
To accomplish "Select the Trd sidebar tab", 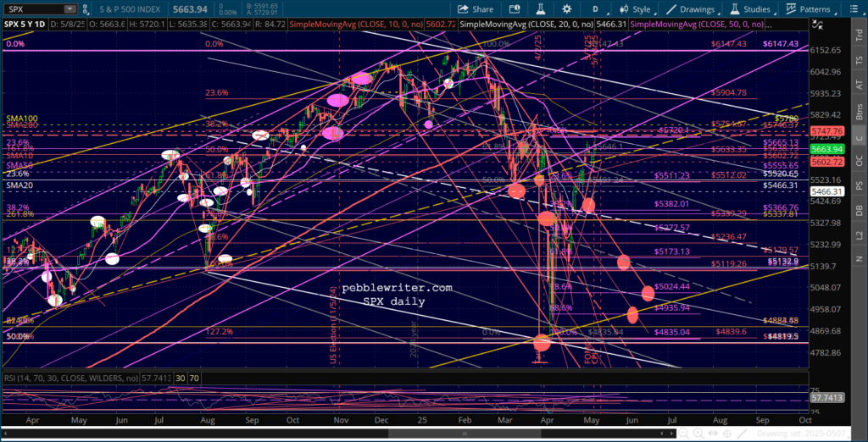I will (860, 36).
